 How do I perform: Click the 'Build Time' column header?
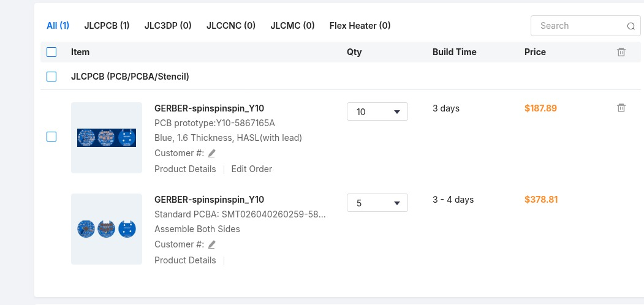[x=454, y=52]
